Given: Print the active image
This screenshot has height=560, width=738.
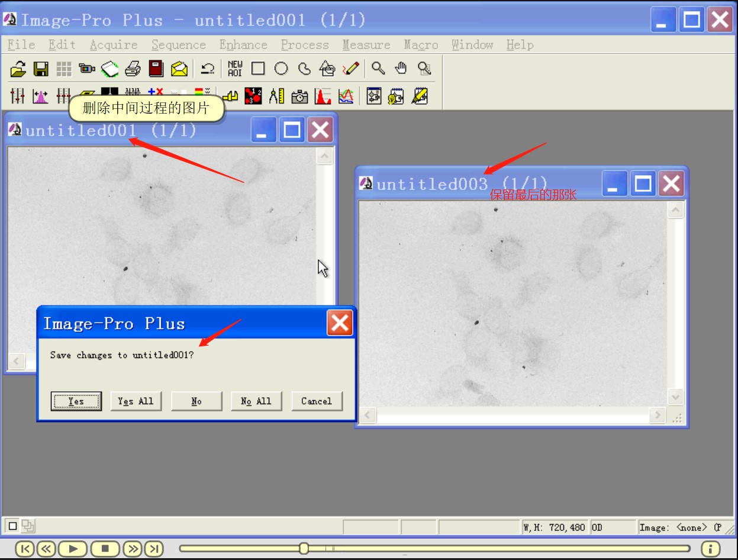Looking at the screenshot, I should [131, 68].
